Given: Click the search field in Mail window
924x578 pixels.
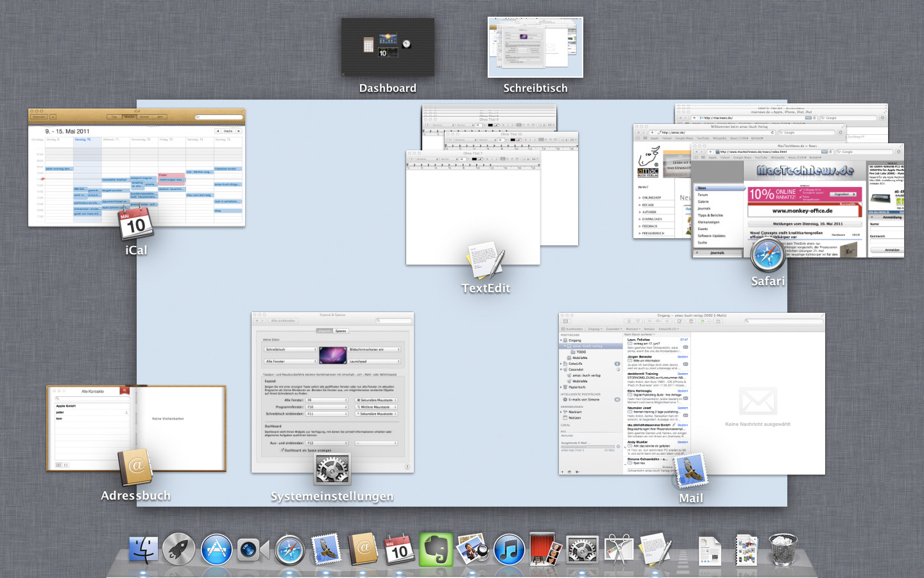Looking at the screenshot, I should (783, 321).
